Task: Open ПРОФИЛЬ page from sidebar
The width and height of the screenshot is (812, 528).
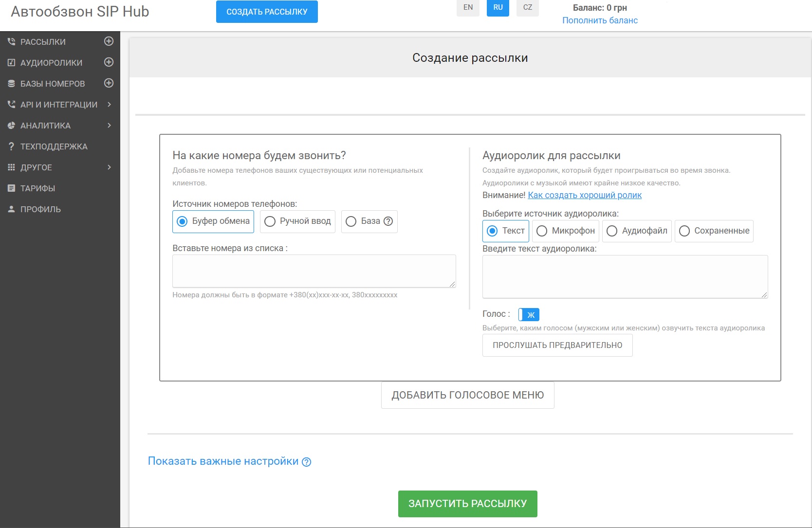Action: tap(40, 209)
